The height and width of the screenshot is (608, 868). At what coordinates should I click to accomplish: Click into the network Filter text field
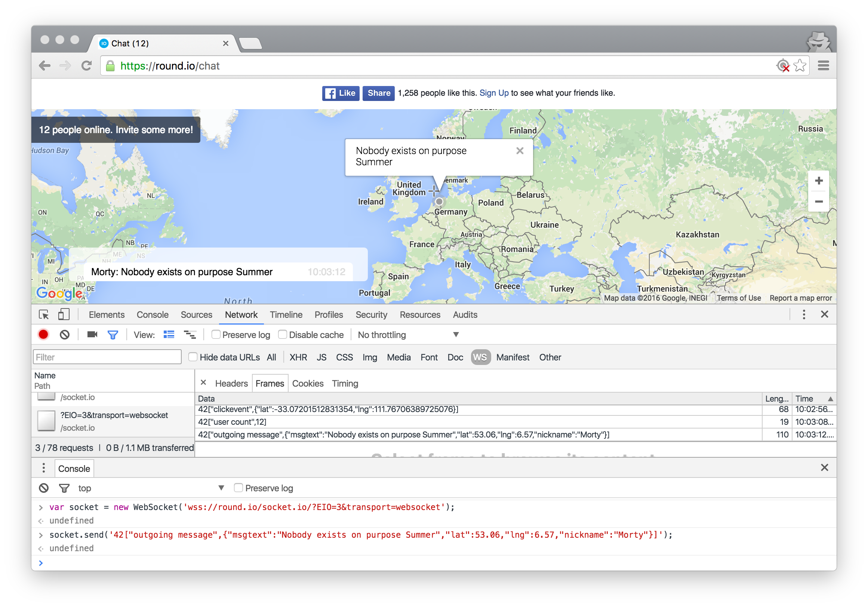tap(107, 357)
